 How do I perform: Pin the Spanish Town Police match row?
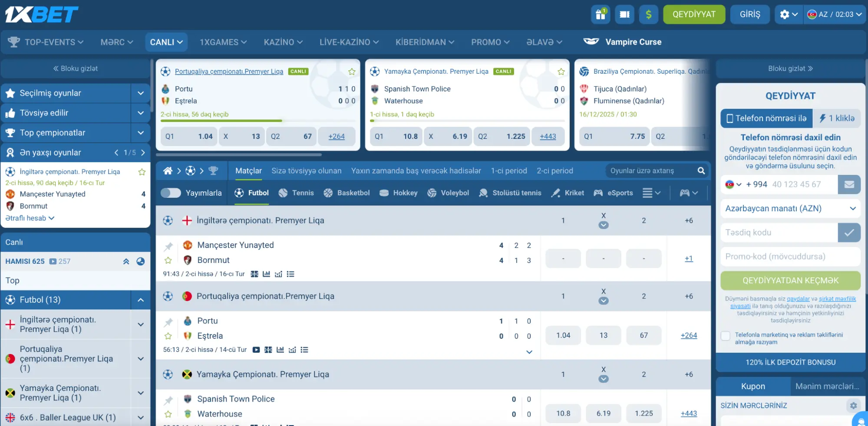coord(168,400)
